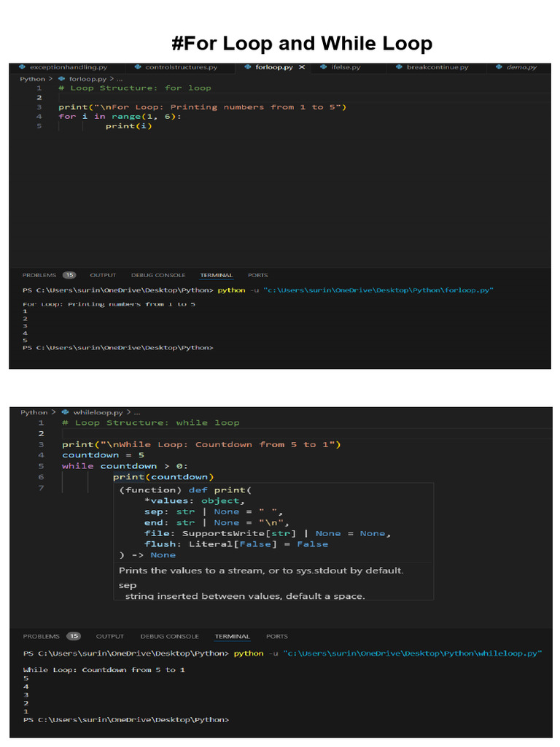The height and width of the screenshot is (747, 560).
Task: Switch to the breakcontinue.py tab
Action: pos(437,67)
